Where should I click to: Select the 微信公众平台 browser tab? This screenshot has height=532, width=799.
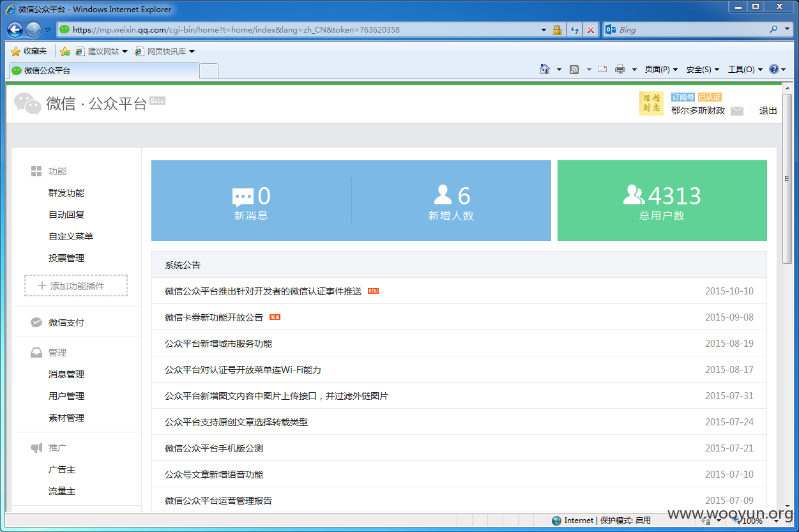click(x=103, y=71)
